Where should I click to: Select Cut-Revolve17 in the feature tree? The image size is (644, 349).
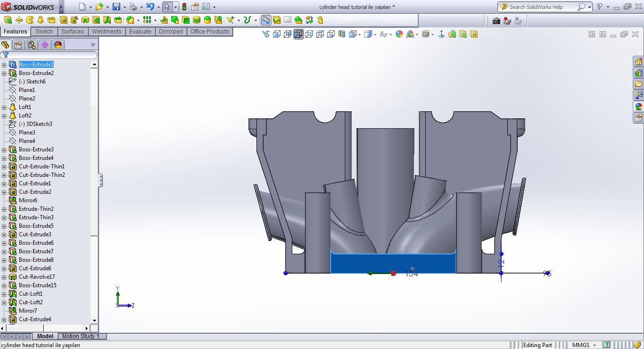pyautogui.click(x=37, y=277)
